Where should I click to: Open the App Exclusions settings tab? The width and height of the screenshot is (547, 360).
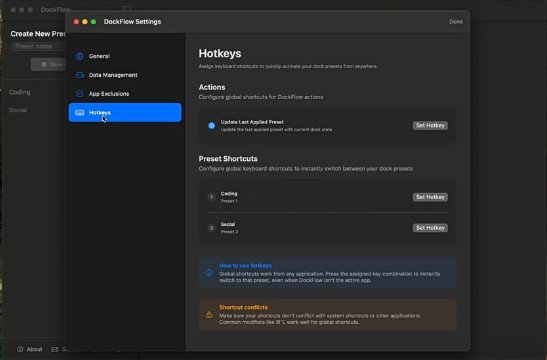[125, 94]
